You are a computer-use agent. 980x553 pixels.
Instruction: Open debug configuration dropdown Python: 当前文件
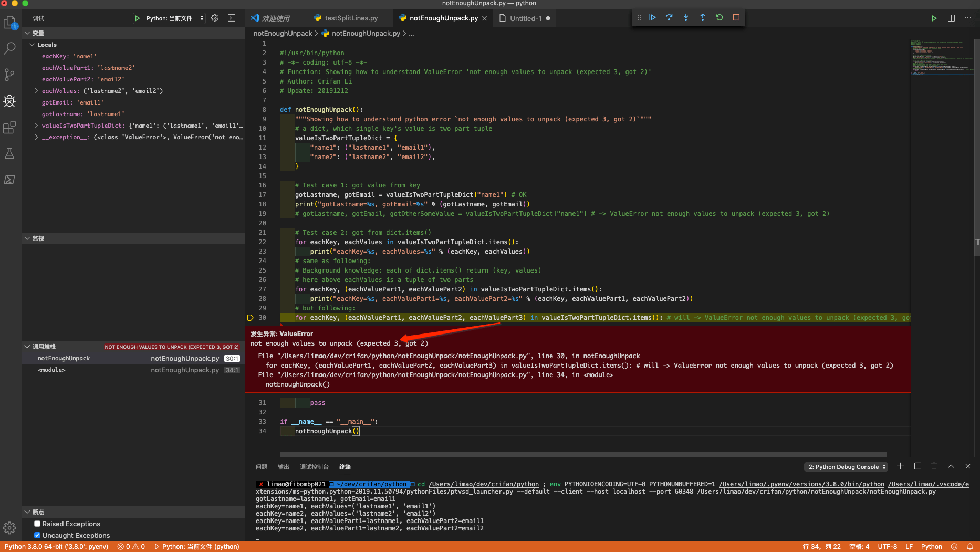point(174,18)
